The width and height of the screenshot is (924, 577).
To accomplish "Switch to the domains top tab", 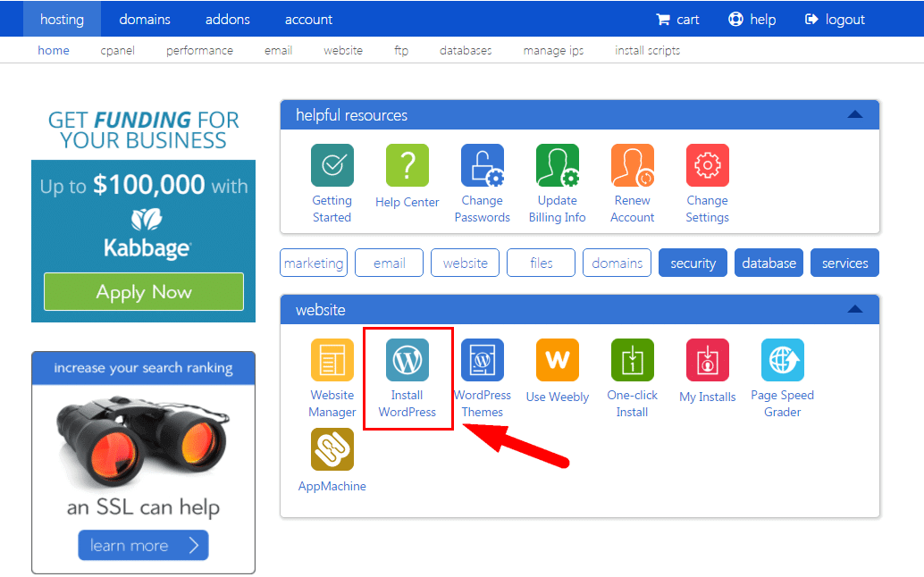I will click(145, 19).
